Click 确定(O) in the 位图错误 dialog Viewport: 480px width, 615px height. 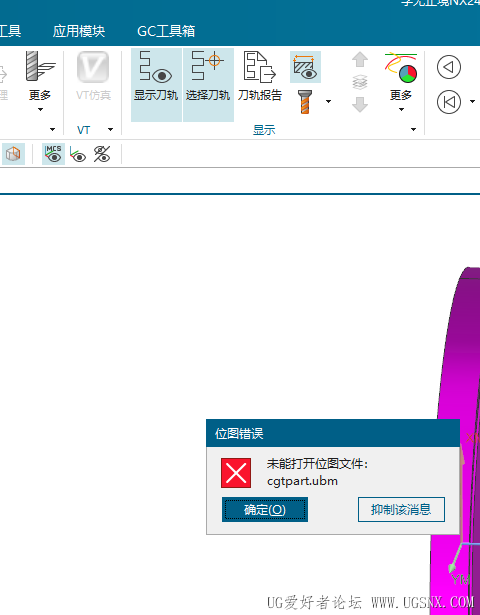265,509
